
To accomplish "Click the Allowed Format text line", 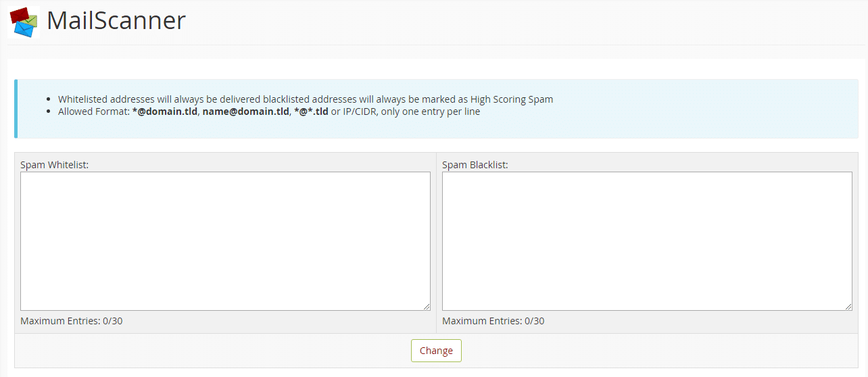I will 269,111.
